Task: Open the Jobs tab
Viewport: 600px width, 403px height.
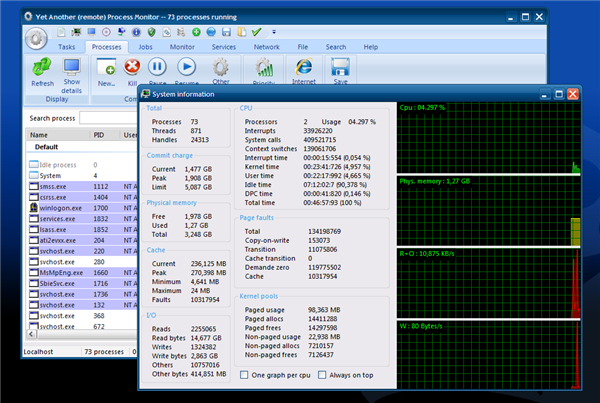Action: click(x=145, y=47)
